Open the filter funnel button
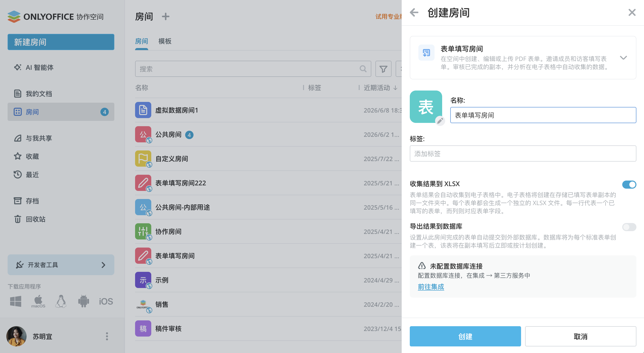The image size is (644, 353). [383, 69]
